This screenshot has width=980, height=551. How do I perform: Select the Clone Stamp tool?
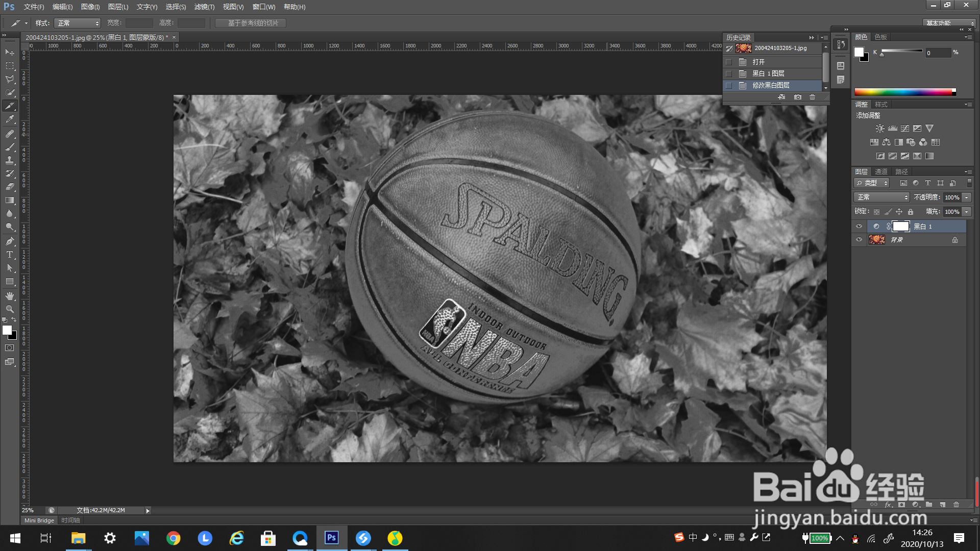(10, 160)
